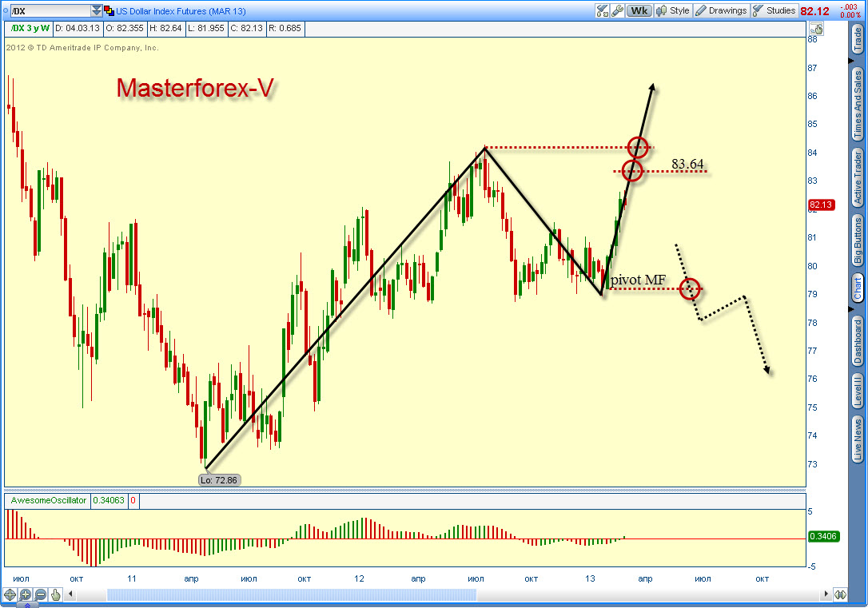Toggle the price axis hand icon
The width and height of the screenshot is (868, 608).
tap(816, 29)
